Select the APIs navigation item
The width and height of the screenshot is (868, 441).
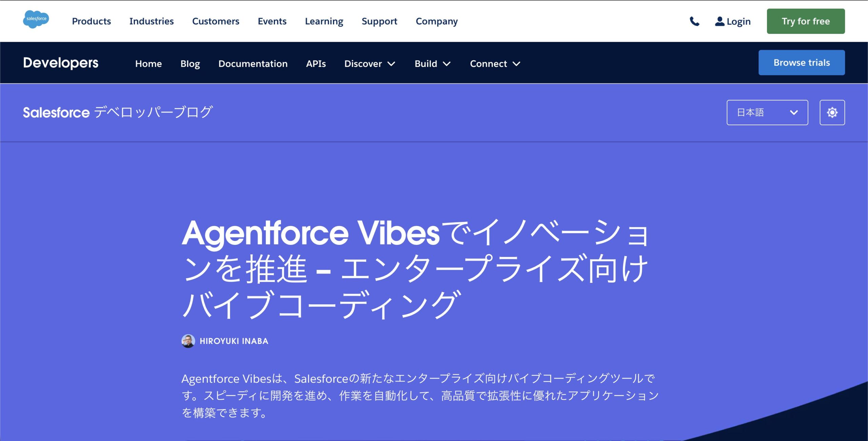point(316,64)
